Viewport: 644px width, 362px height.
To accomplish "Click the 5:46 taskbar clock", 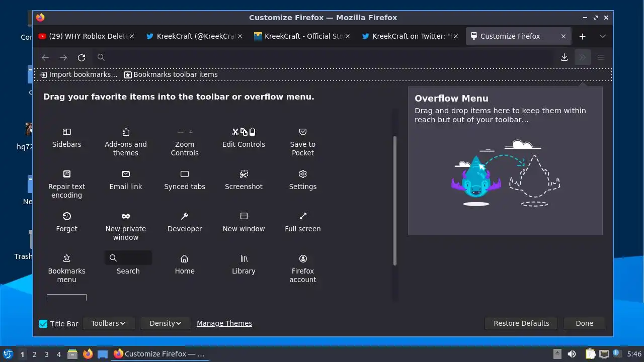I will [634, 354].
